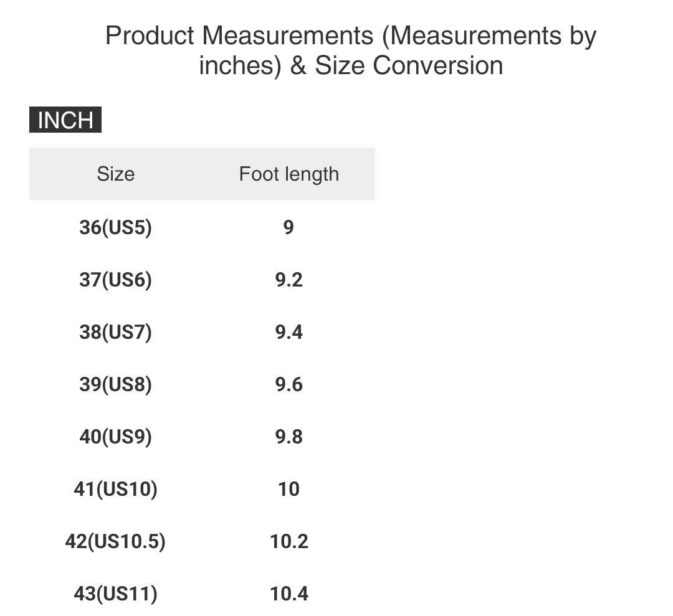Click the 9.2 foot length value
The width and height of the screenshot is (673, 616).
click(x=289, y=280)
